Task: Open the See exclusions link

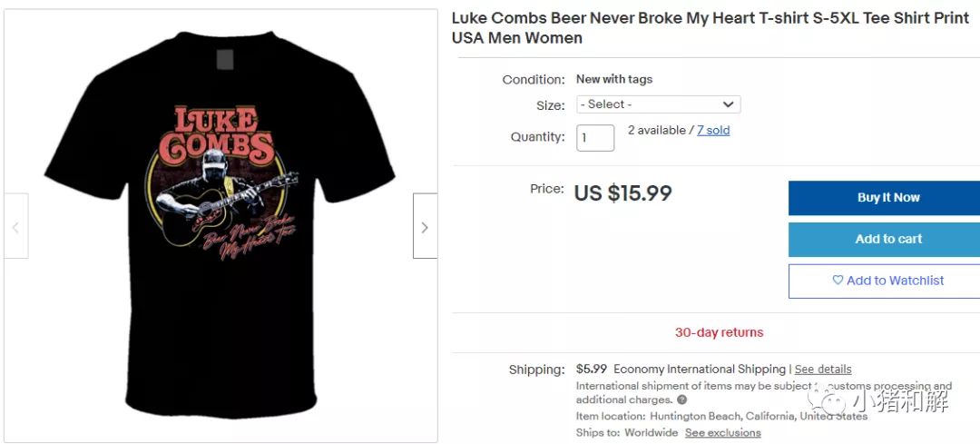Action: point(722,433)
